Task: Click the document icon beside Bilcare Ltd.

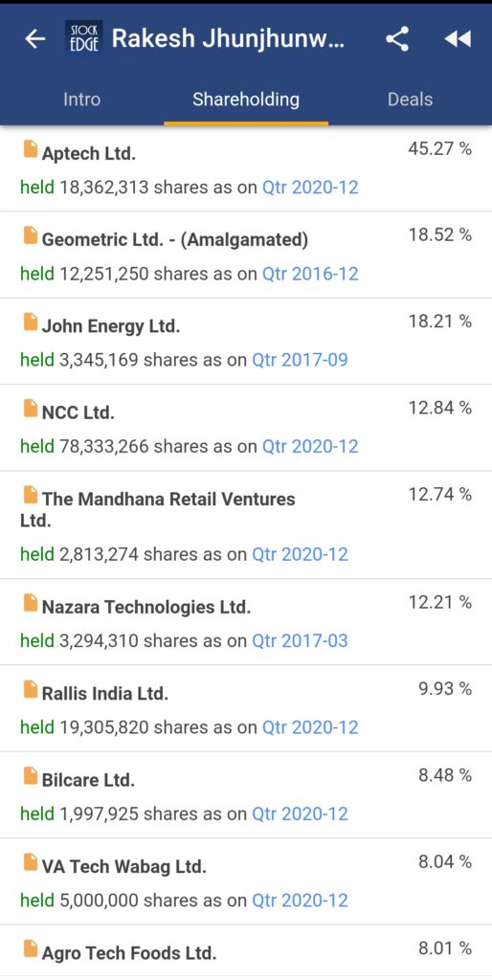Action: (x=30, y=775)
